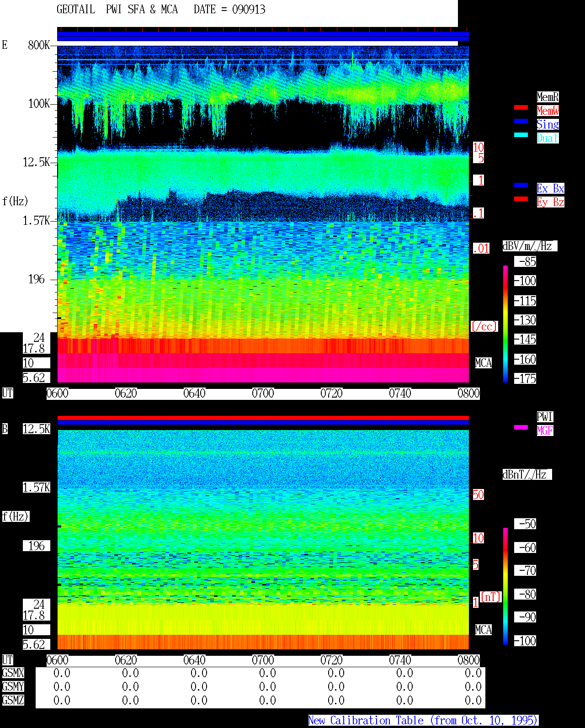
Task: Click the [/cc] density axis label
Action: click(484, 326)
